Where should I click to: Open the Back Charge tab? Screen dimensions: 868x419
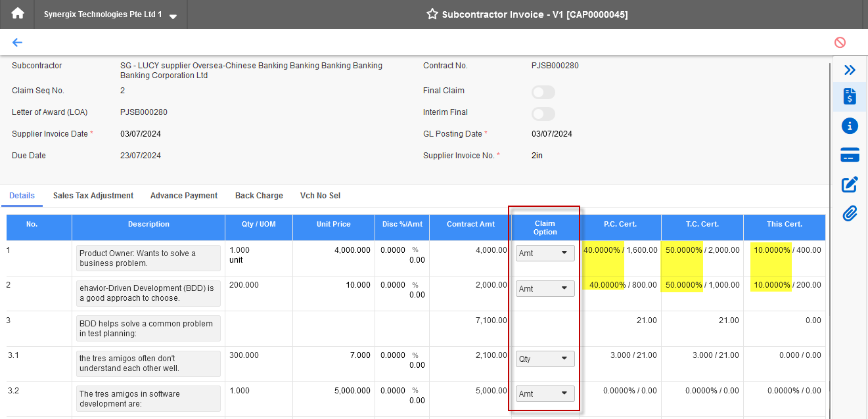coord(259,195)
